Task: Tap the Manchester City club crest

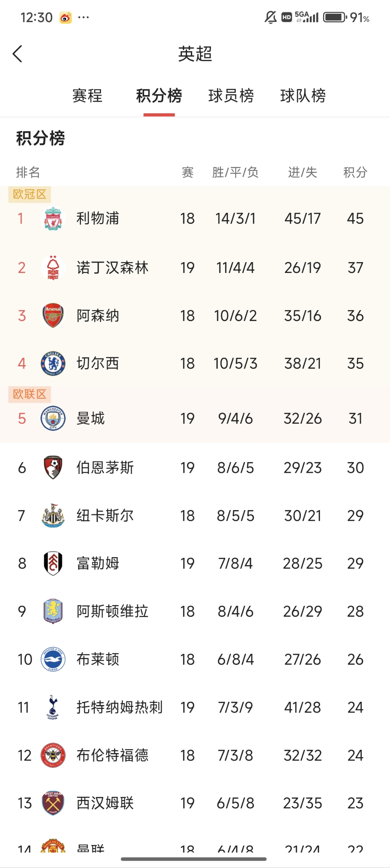Action: click(53, 418)
